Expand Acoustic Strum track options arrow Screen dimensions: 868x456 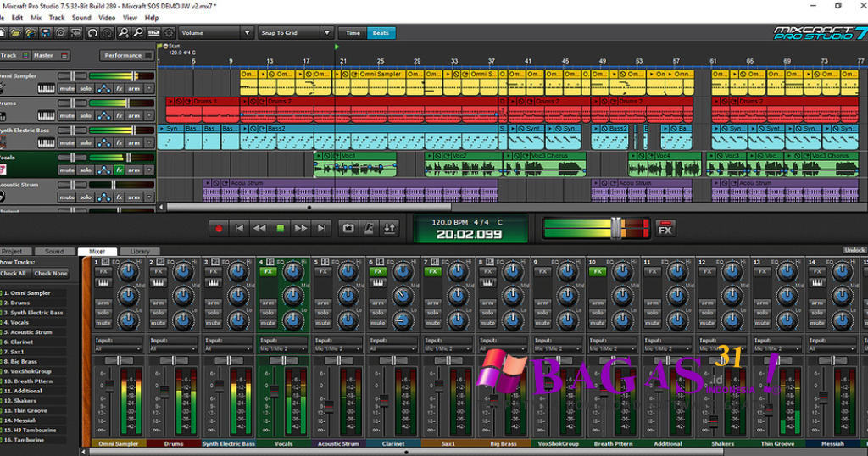point(149,197)
